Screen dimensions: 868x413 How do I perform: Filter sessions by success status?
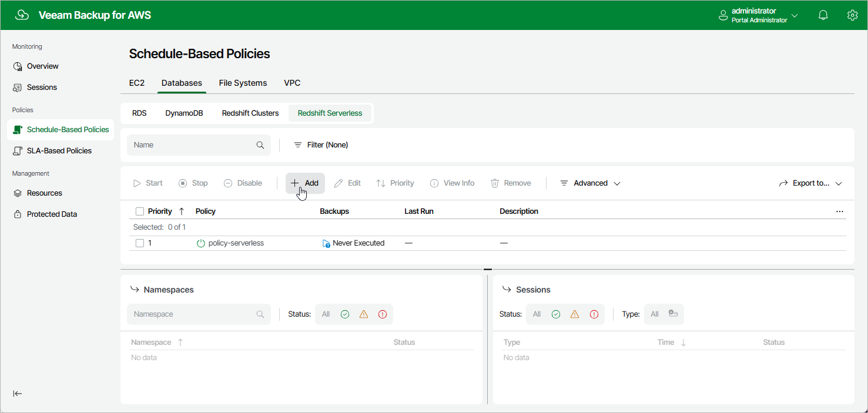(x=556, y=314)
